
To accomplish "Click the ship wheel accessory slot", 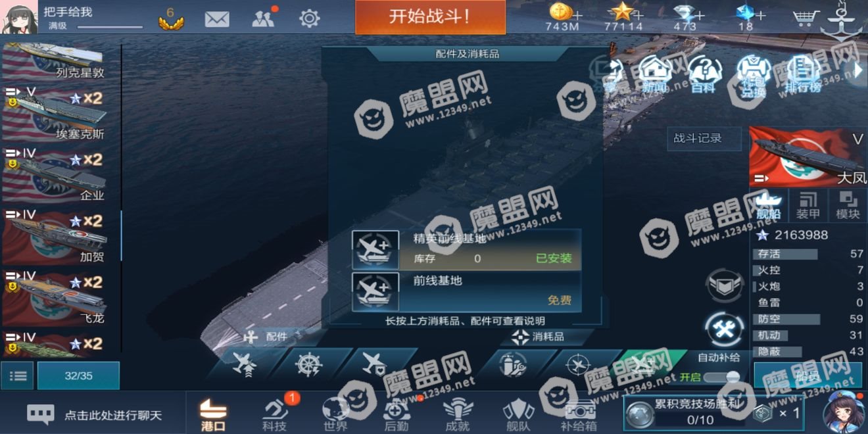I will pos(310,364).
